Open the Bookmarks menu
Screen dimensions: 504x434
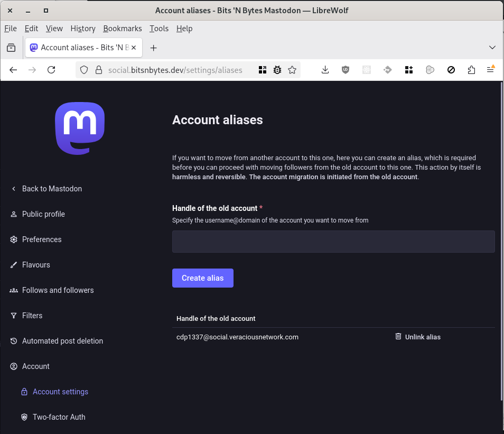click(x=122, y=29)
